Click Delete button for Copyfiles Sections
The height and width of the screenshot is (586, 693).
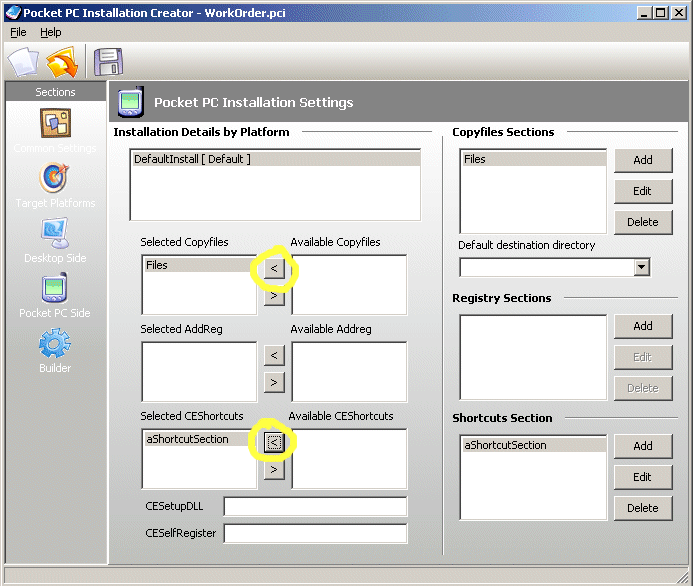click(x=643, y=222)
